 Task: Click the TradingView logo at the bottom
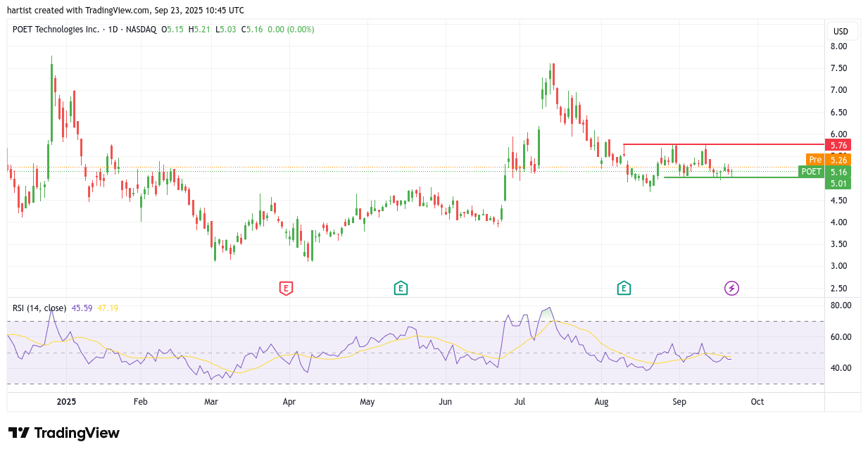point(64,433)
